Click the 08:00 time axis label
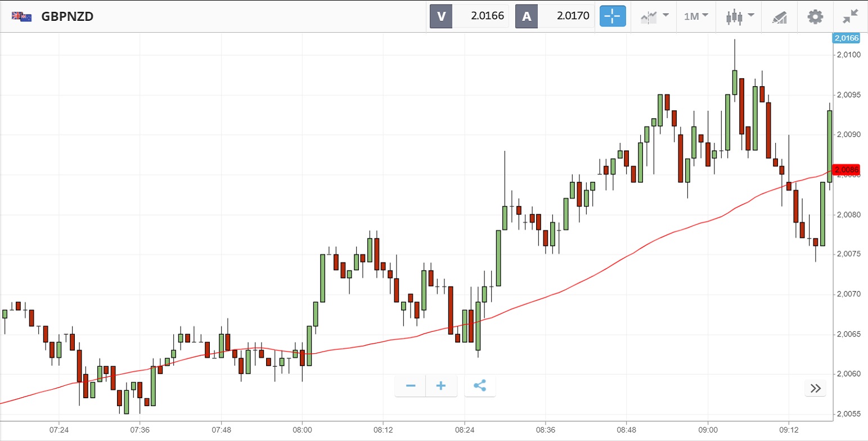Viewport: 868px width, 441px height. [302, 430]
